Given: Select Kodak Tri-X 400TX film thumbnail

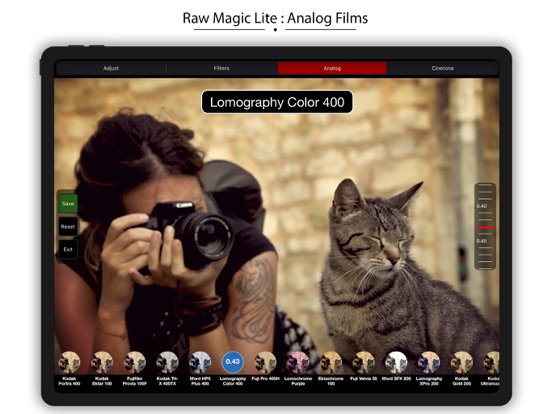Looking at the screenshot, I should coord(168,362).
